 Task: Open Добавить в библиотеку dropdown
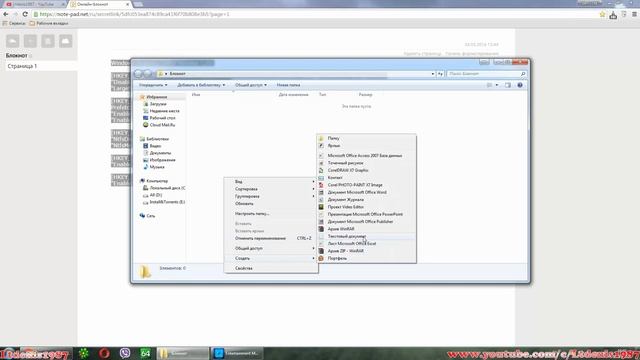[x=201, y=85]
